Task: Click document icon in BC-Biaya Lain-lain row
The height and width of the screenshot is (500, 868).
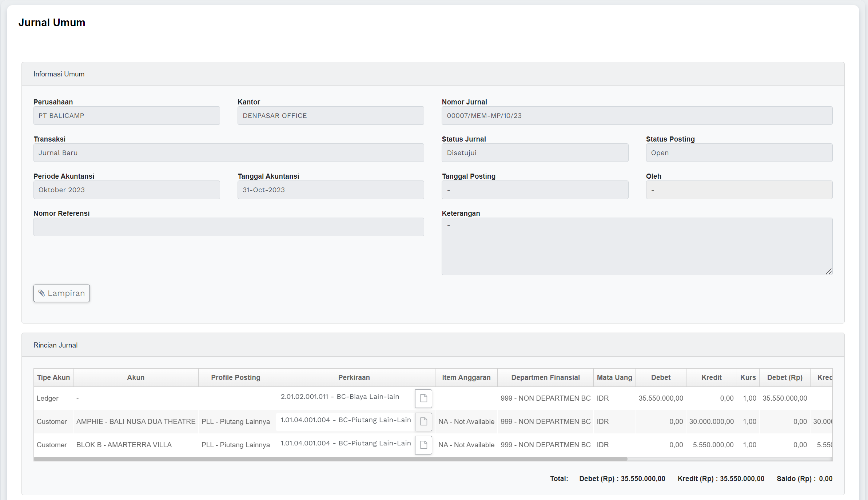Action: [423, 398]
